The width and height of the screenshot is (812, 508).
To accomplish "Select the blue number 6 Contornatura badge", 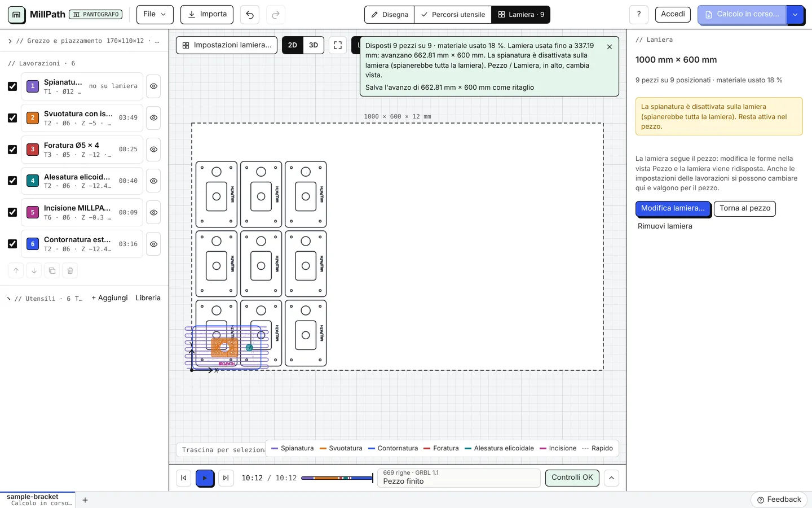I will tap(33, 244).
